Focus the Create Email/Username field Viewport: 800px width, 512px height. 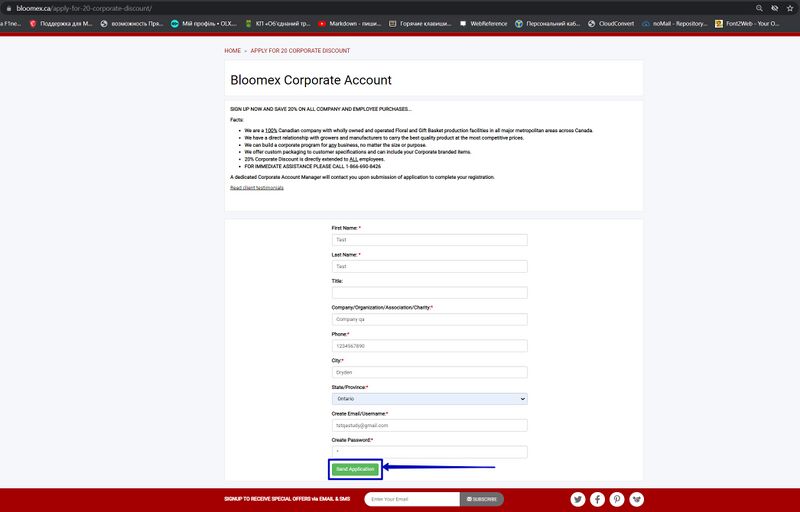coord(430,425)
